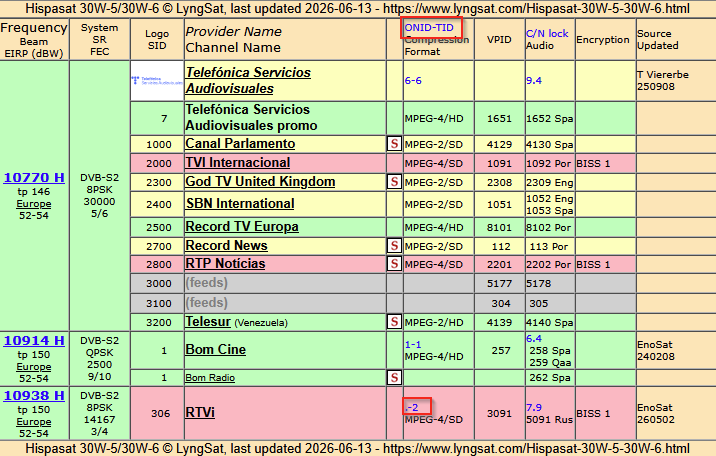Click the Encryption column header
Screen dimensions: 716x456
coord(605,40)
